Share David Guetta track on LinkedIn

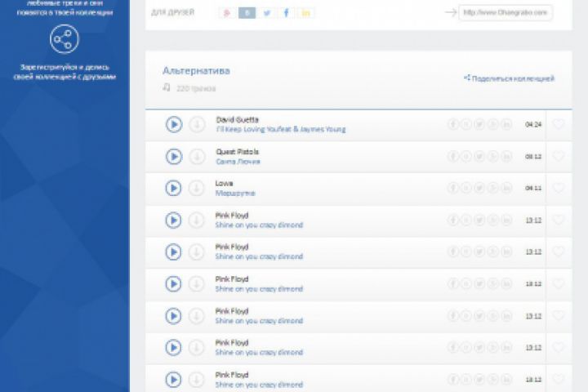point(506,124)
